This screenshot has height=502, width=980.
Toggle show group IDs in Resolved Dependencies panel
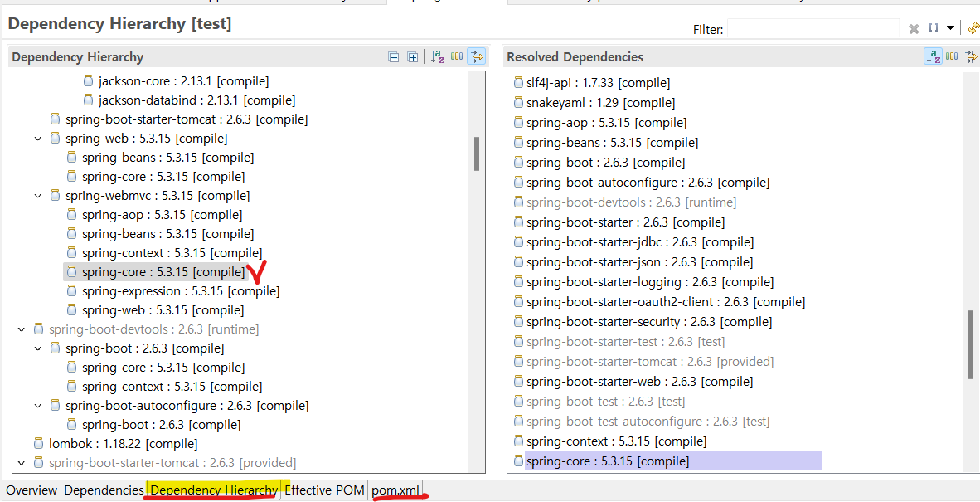[952, 57]
